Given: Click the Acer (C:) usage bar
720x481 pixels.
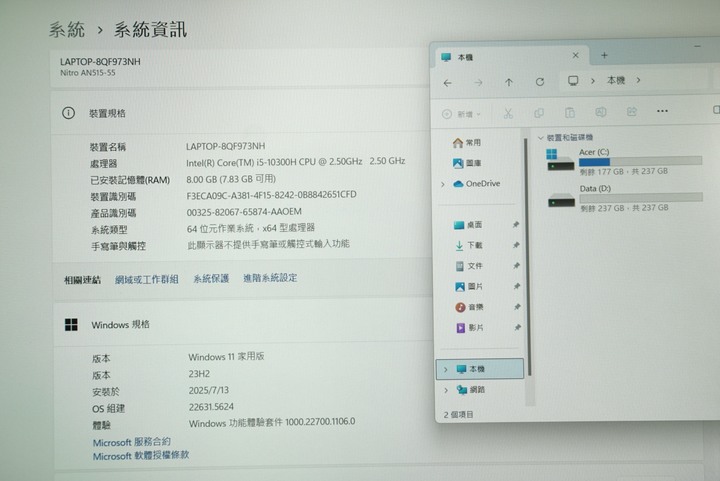Looking at the screenshot, I should 641,161.
